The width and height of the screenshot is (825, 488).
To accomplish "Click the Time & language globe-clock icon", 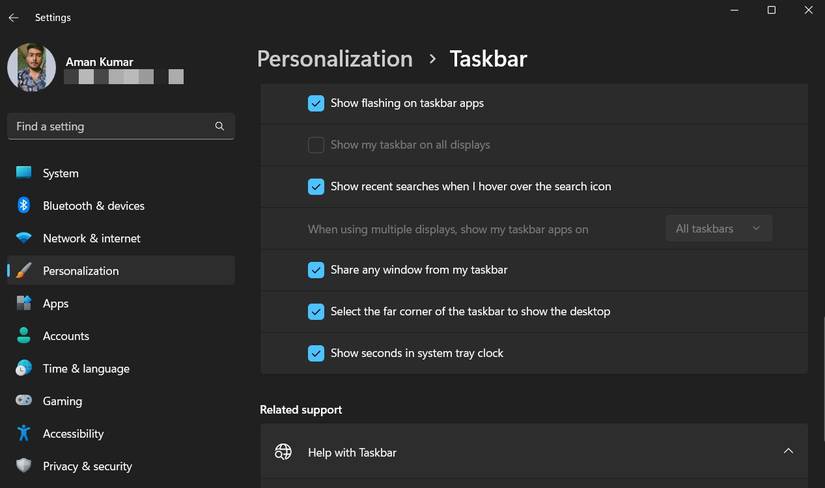I will click(24, 368).
